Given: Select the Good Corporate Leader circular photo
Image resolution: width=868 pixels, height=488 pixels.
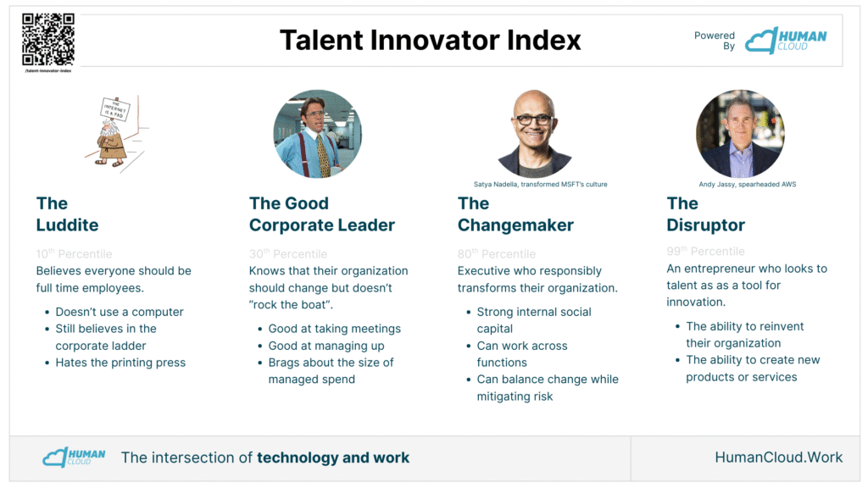Looking at the screenshot, I should (x=318, y=134).
